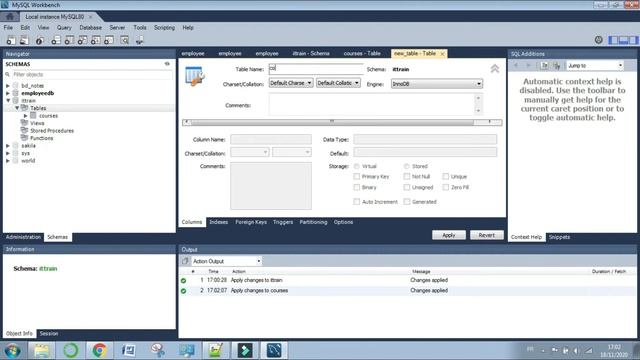Click MySQL Workbench taskbar icon
Image resolution: width=640 pixels, height=360 pixels.
(x=274, y=350)
